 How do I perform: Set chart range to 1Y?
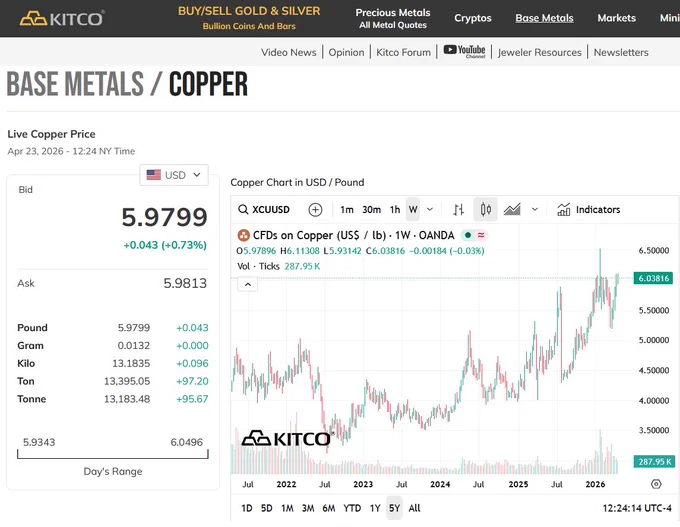pos(375,508)
